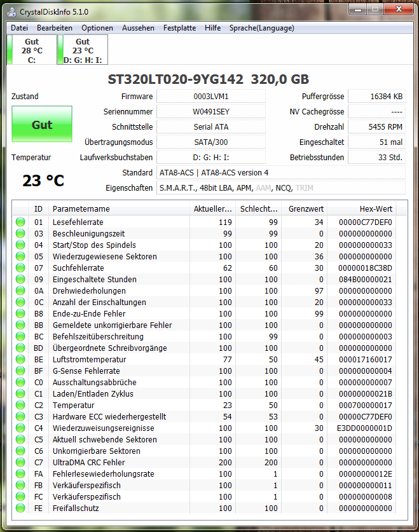Image resolution: width=419 pixels, height=532 pixels.
Task: Click green circle for Wiederzuweisungsereignisse
Action: pos(20,428)
